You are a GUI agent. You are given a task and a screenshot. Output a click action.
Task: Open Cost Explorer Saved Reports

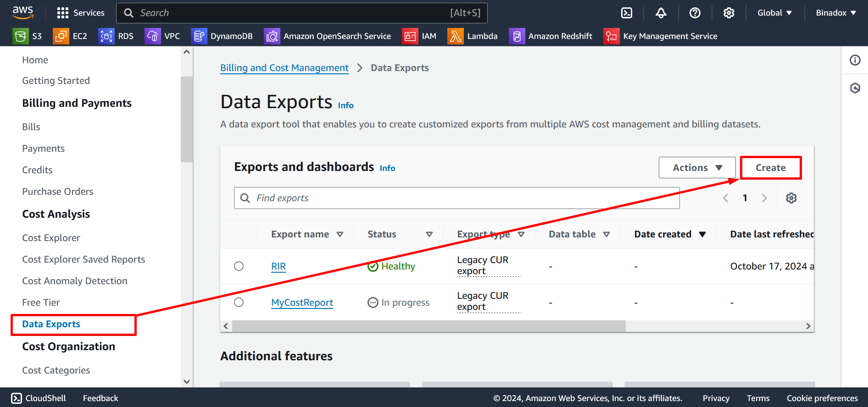point(83,259)
